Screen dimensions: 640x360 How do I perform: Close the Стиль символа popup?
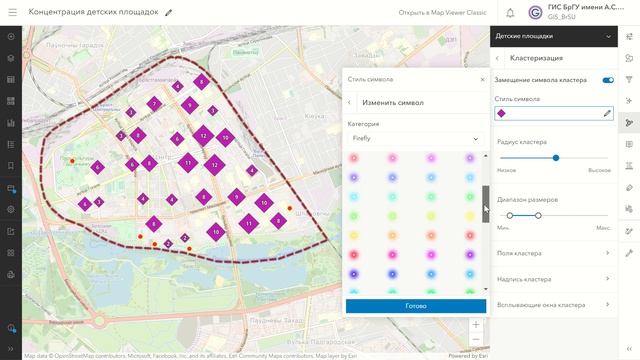(482, 80)
